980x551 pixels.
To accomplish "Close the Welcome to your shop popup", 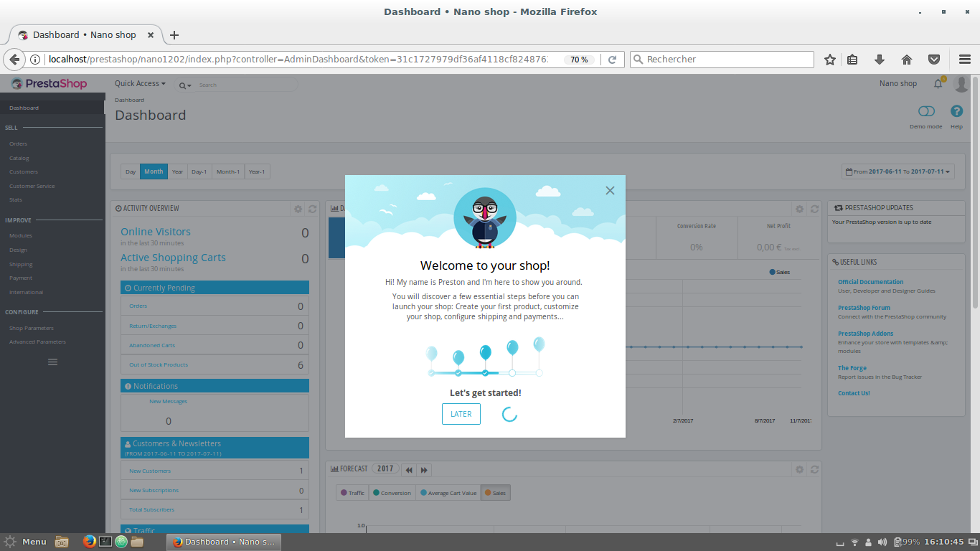I will click(610, 190).
